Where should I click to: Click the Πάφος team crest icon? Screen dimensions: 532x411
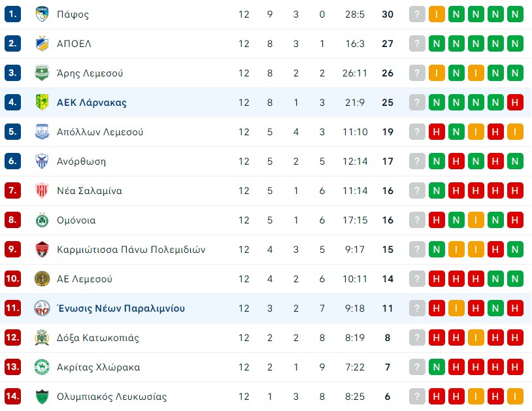(42, 14)
